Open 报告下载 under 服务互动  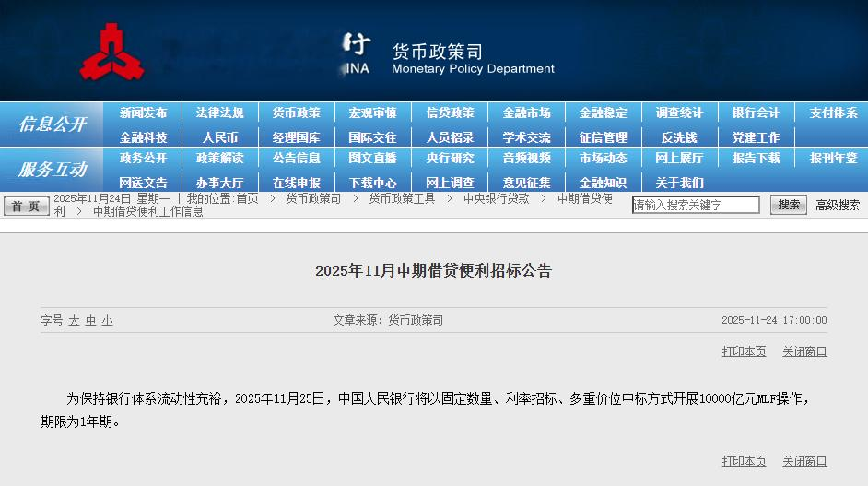pos(756,158)
